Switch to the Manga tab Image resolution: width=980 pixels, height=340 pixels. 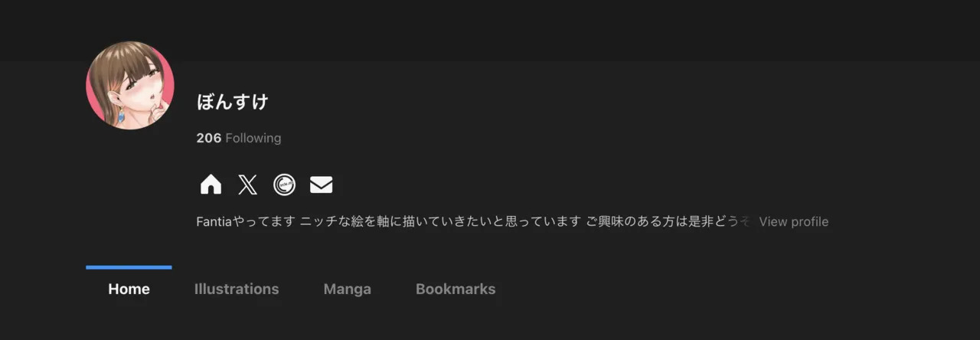tap(348, 289)
